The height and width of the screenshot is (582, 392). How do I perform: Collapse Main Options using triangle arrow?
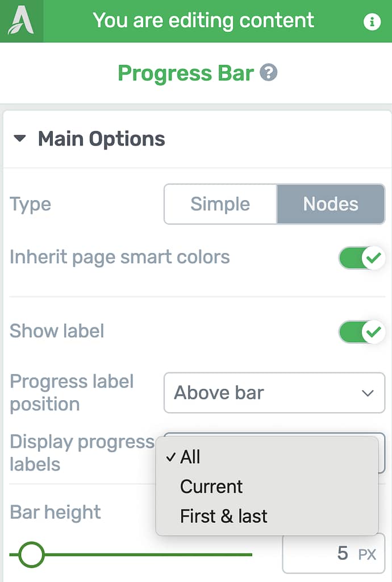tap(20, 139)
